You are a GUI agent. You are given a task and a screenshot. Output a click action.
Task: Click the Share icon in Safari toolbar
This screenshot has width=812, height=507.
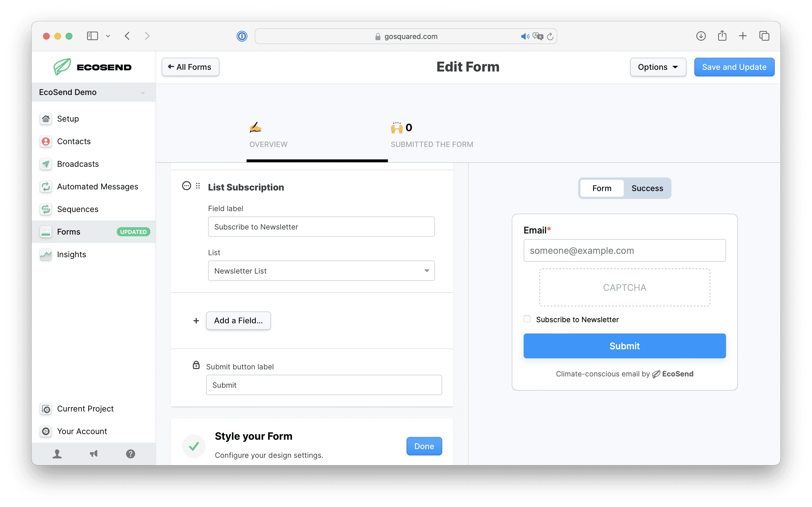[722, 36]
